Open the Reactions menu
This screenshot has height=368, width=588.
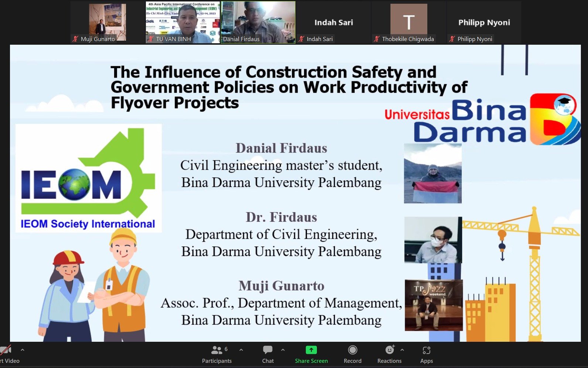(389, 355)
